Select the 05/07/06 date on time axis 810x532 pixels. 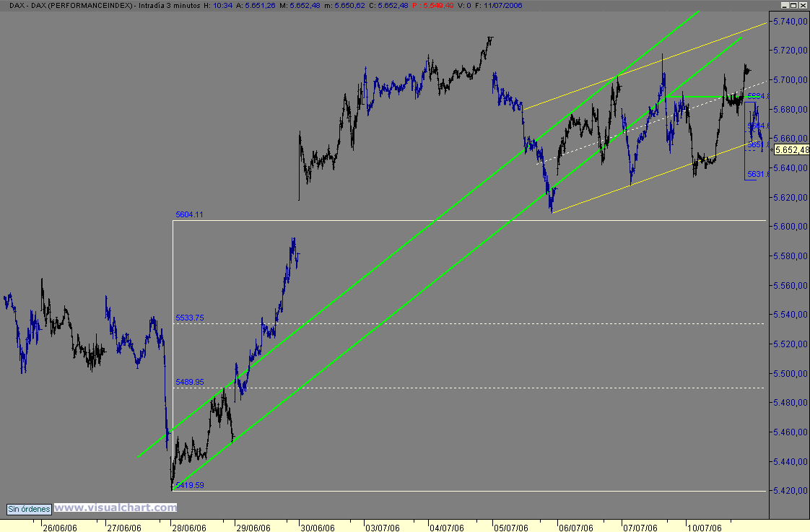coord(511,528)
